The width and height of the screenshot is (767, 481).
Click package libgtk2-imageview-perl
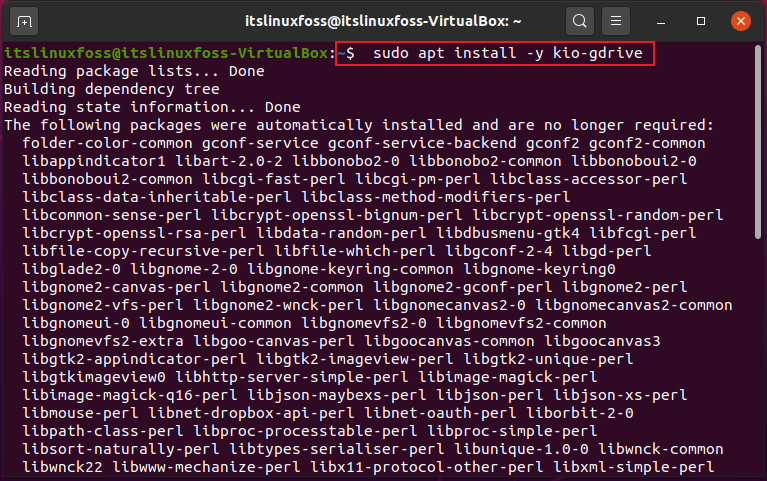(355, 359)
